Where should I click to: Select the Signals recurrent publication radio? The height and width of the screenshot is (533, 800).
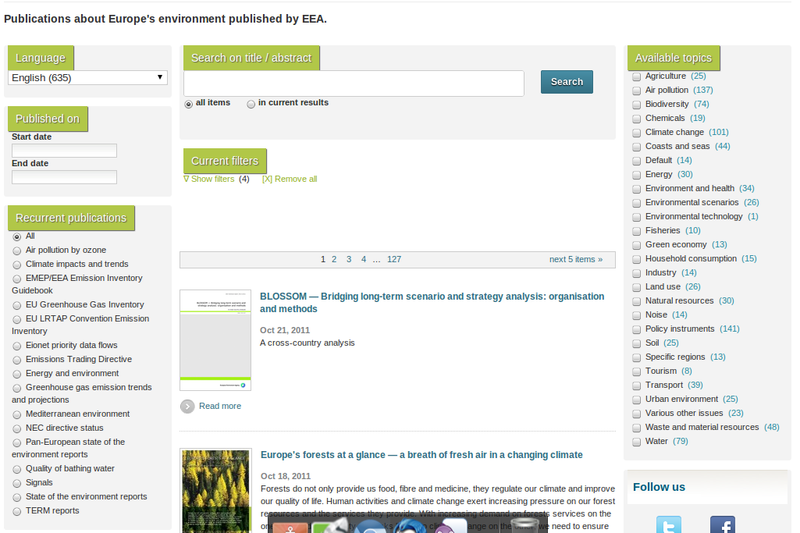click(17, 483)
